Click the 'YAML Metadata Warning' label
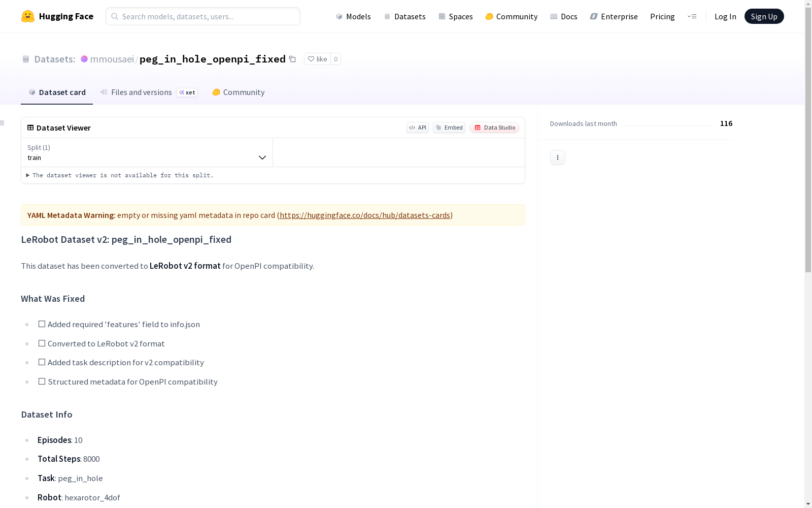The height and width of the screenshot is (508, 812). [72, 215]
